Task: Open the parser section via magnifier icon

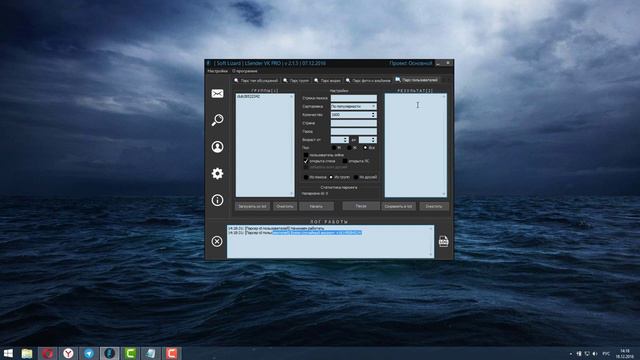Action: coord(217,120)
